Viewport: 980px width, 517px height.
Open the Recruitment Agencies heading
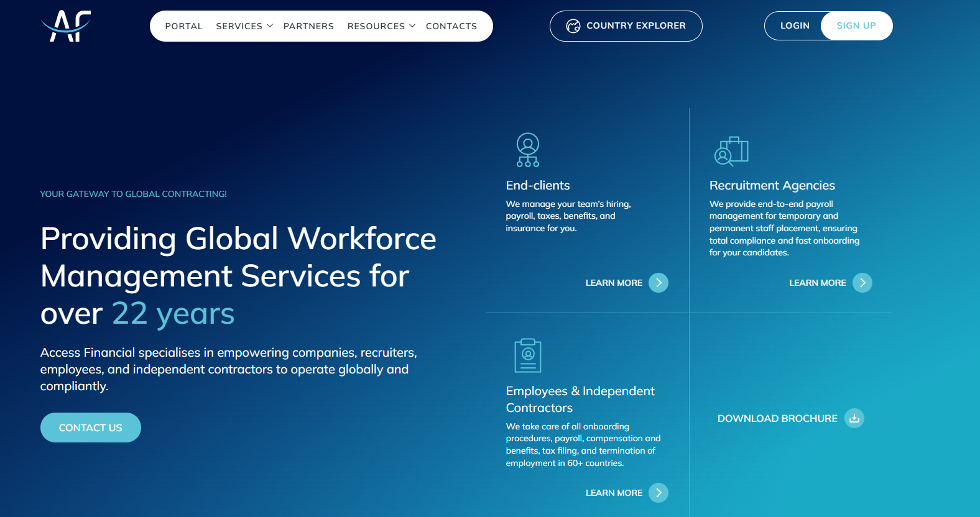(772, 185)
